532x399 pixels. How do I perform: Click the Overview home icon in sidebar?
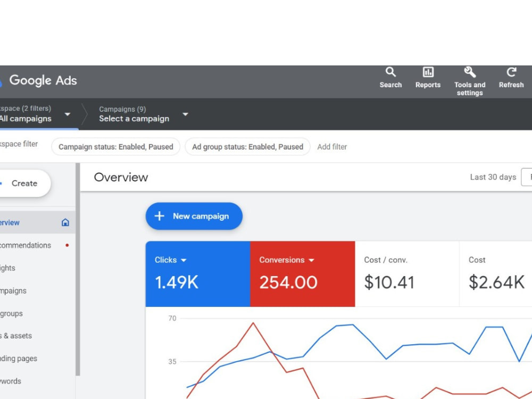[x=65, y=222]
